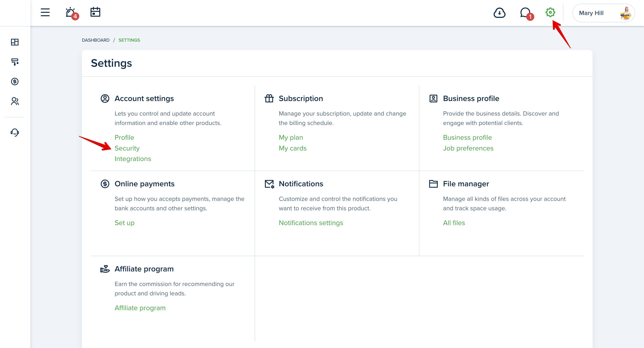Click the Affiliate program hand-heart icon

tap(105, 269)
